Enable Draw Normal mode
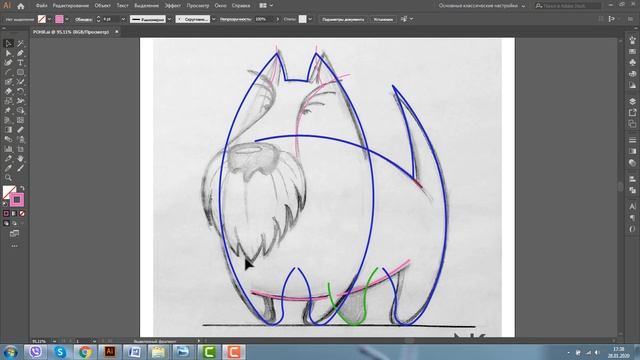The image size is (640, 360). pyautogui.click(x=6, y=223)
